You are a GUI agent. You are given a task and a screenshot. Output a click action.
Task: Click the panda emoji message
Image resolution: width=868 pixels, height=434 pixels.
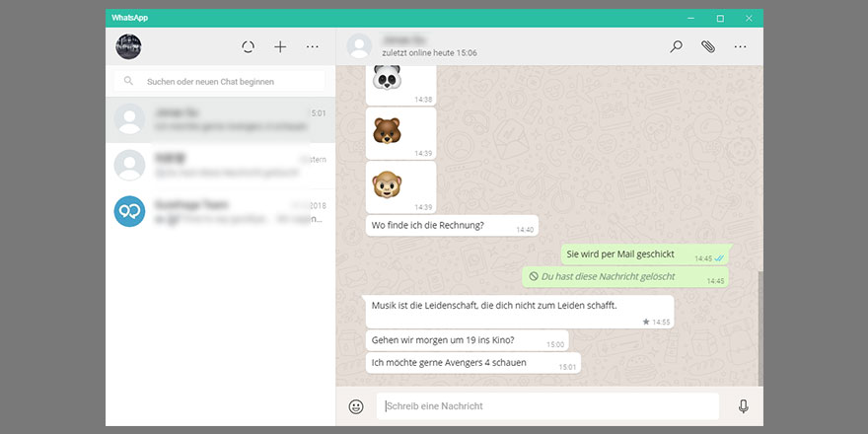(400, 85)
